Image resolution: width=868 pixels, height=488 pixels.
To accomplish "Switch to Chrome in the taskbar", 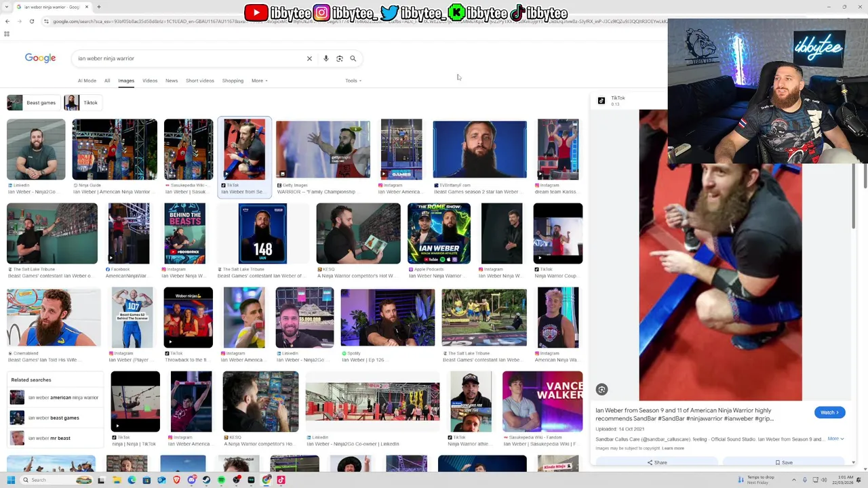I will coord(266,480).
